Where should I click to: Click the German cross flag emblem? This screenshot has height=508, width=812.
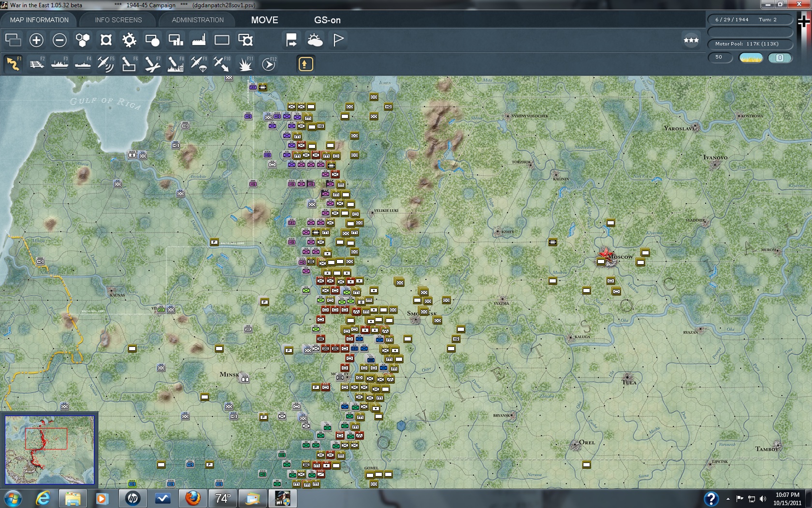click(x=803, y=21)
